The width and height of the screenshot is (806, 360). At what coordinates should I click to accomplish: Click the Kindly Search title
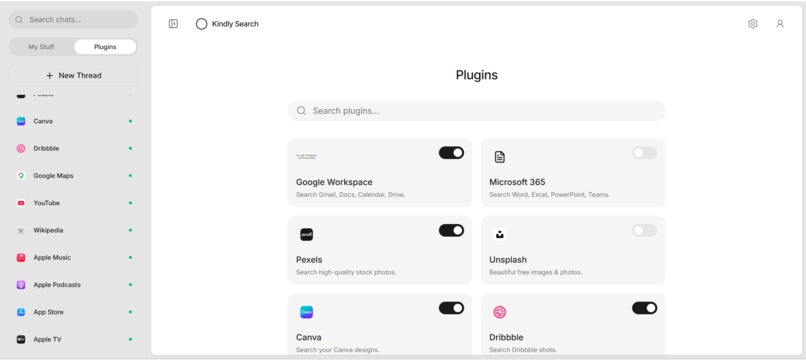click(235, 24)
